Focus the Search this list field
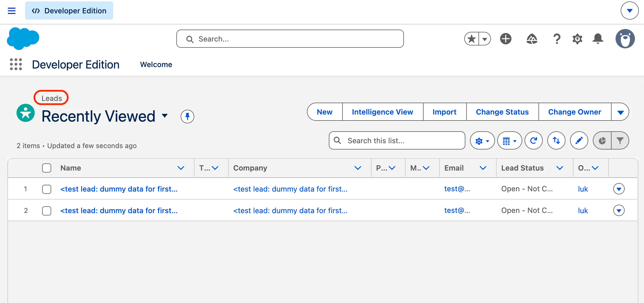This screenshot has width=644, height=303. coord(397,140)
